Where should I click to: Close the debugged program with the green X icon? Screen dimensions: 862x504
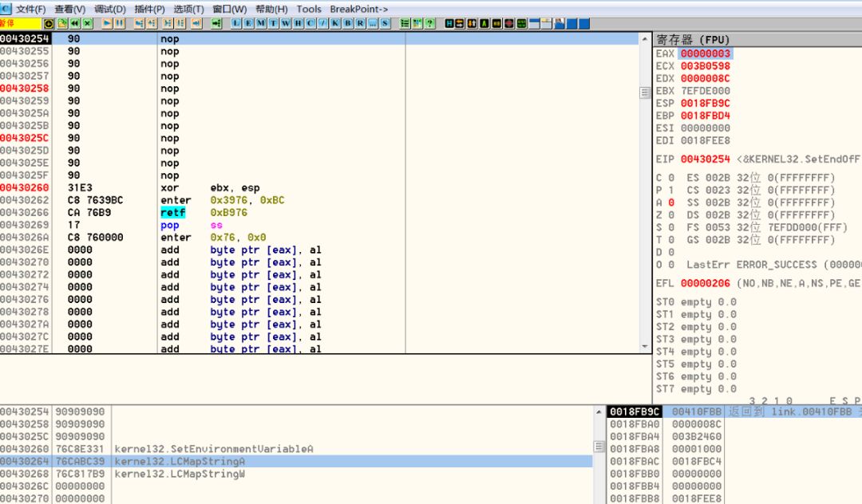pyautogui.click(x=88, y=24)
